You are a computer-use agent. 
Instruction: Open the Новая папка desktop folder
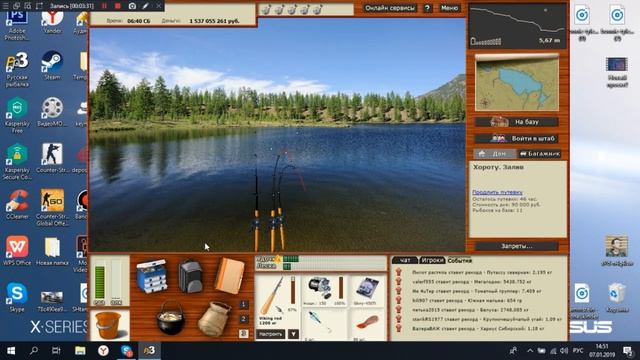[x=52, y=251]
